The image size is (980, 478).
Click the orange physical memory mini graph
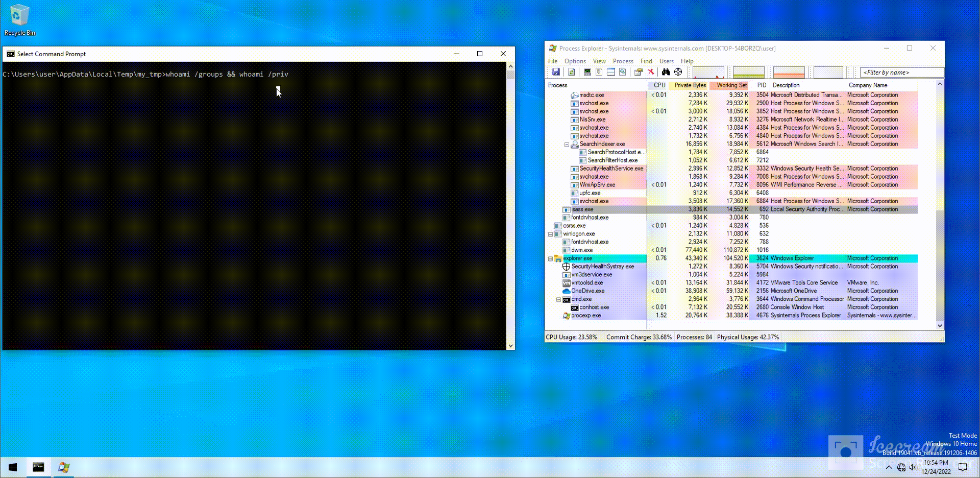click(x=789, y=73)
